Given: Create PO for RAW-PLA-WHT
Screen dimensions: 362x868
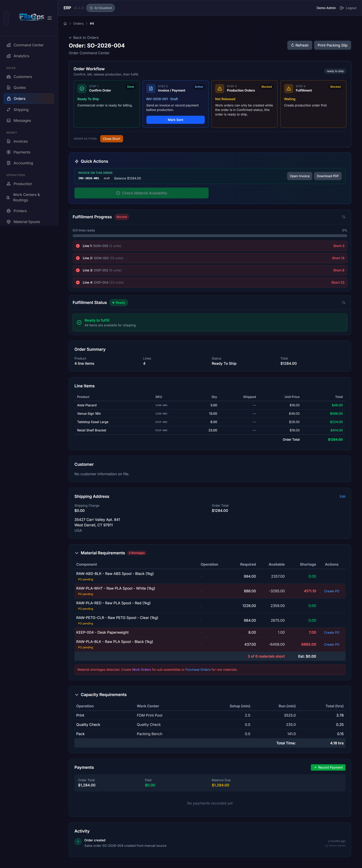Looking at the screenshot, I should [x=332, y=591].
